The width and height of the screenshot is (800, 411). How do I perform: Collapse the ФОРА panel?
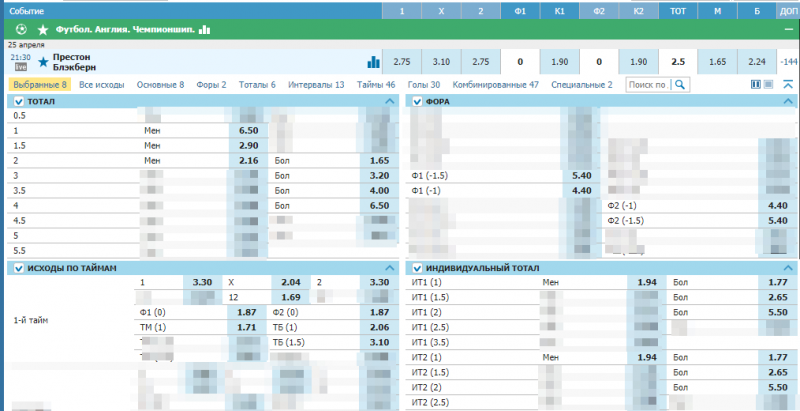788,102
